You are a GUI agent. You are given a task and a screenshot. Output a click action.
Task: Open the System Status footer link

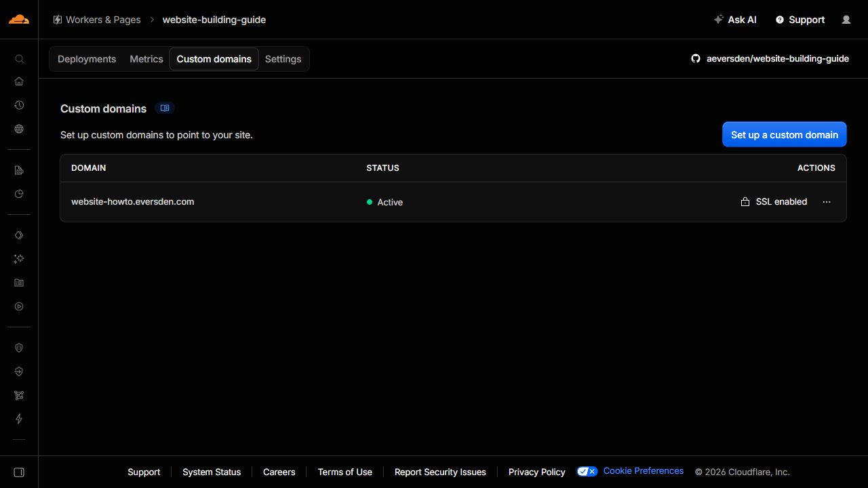212,472
